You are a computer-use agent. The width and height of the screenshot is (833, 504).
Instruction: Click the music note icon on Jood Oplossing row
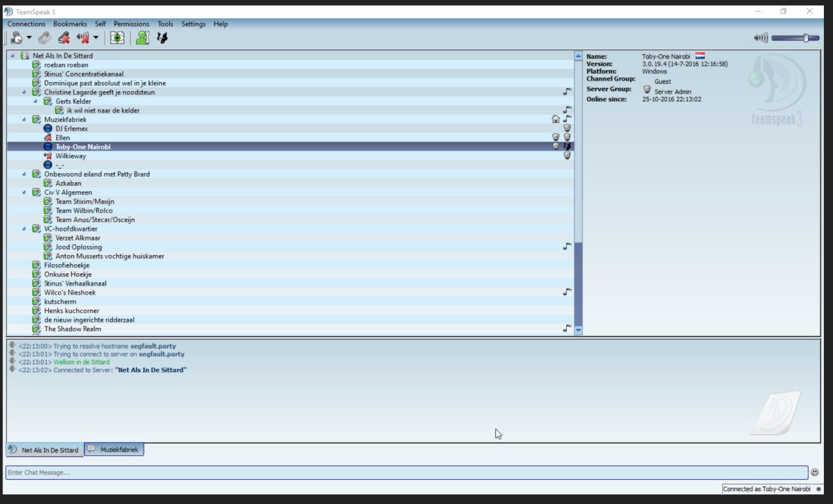click(567, 246)
